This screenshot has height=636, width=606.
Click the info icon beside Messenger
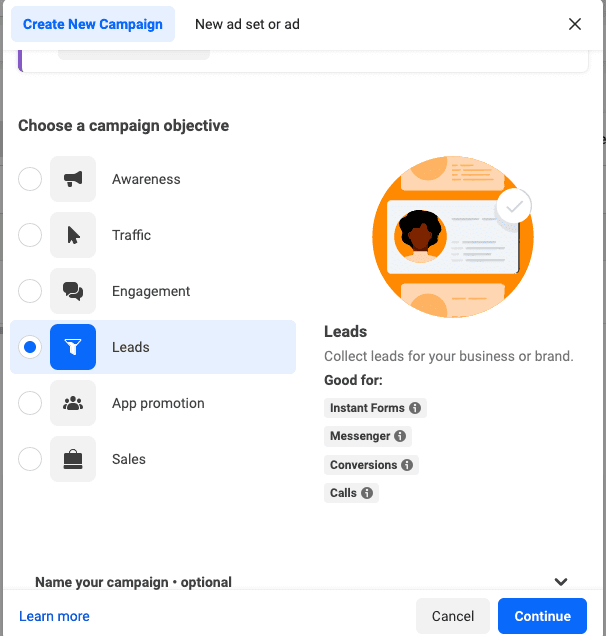click(x=400, y=437)
